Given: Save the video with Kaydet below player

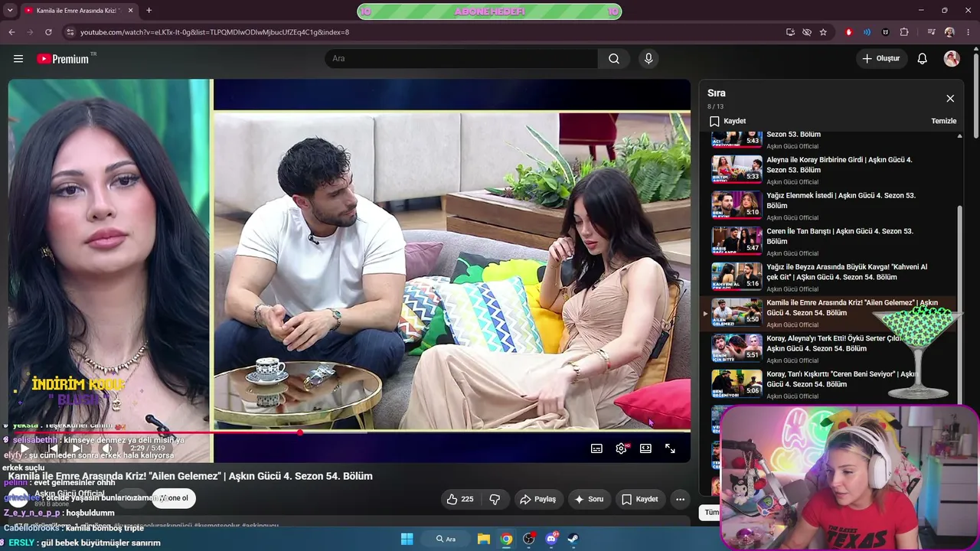Looking at the screenshot, I should point(639,499).
